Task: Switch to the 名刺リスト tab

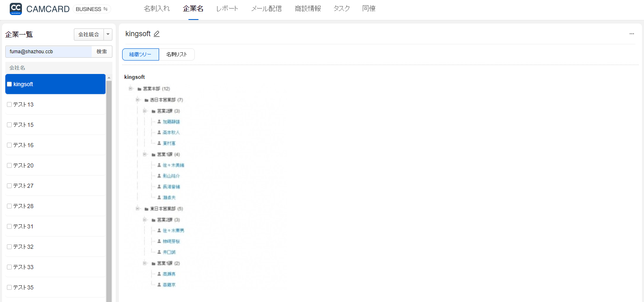Action: (x=177, y=54)
